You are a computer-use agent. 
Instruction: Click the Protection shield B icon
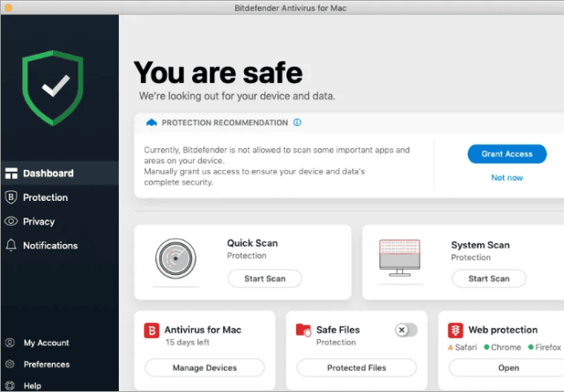[x=11, y=197]
